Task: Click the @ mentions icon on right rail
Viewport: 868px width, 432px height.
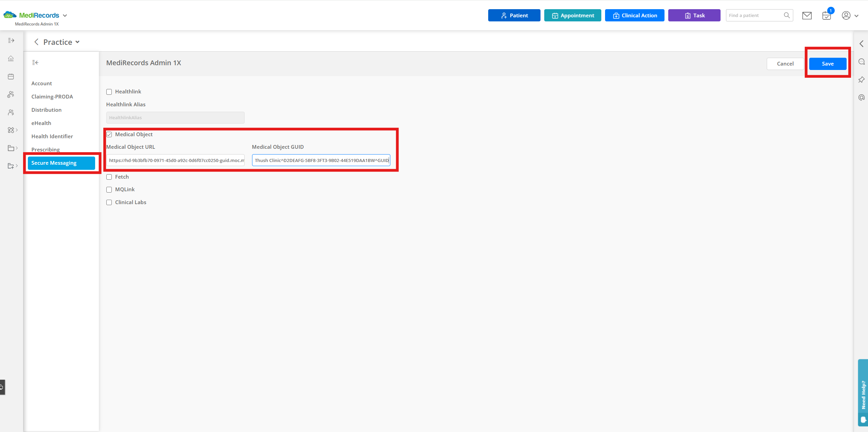Action: [861, 97]
